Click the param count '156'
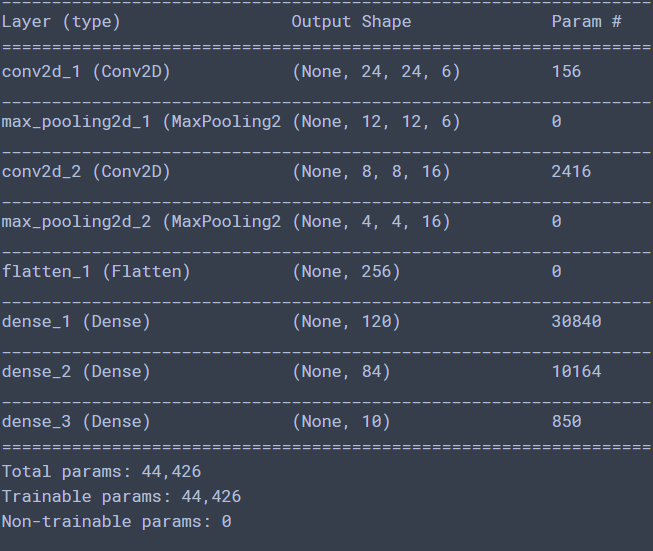Image resolution: width=653 pixels, height=551 pixels. point(566,72)
